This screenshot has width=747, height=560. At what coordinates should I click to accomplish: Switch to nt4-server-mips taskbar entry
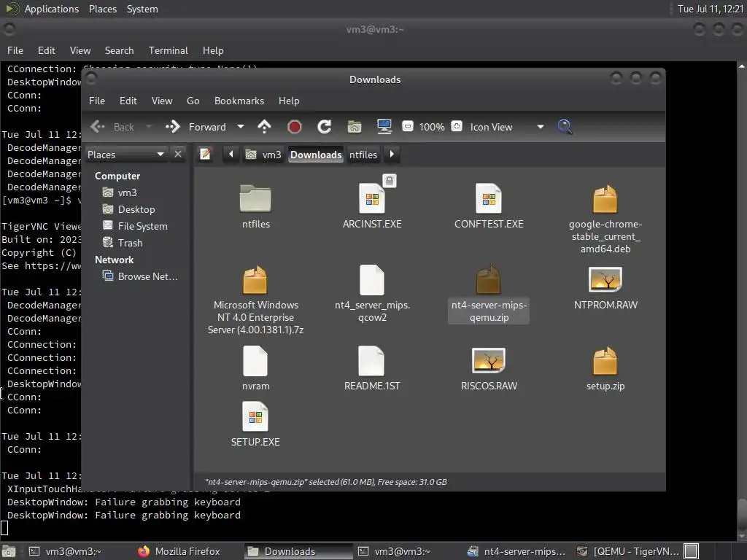tap(517, 551)
